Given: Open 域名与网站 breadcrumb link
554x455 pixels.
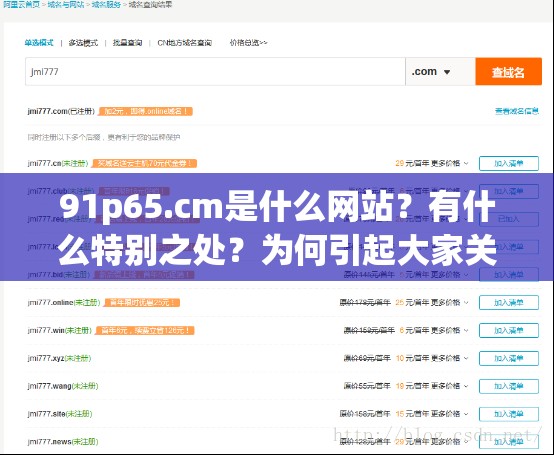Looking at the screenshot, I should (66, 5).
